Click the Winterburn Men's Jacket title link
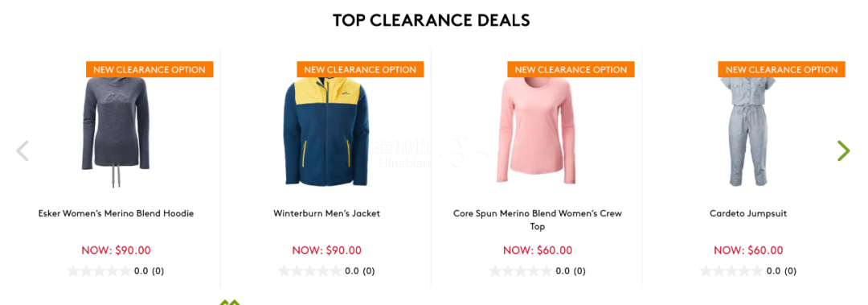The height and width of the screenshot is (305, 868). click(x=326, y=213)
